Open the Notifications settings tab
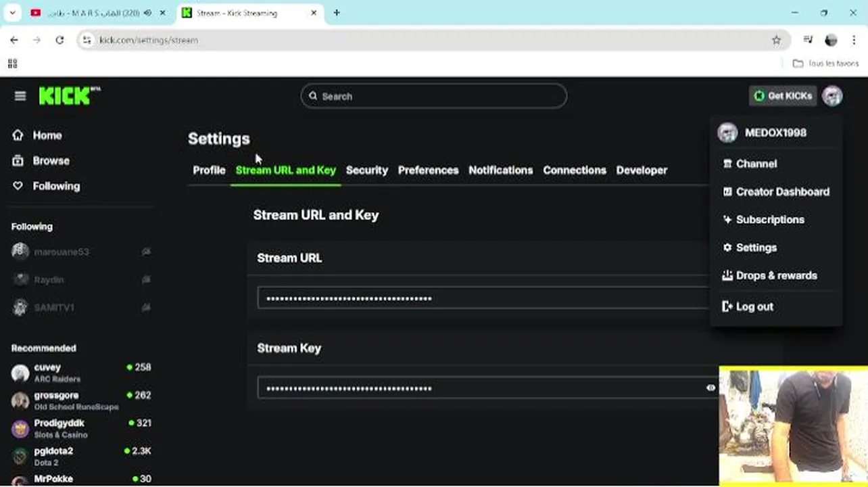868x487 pixels. pos(501,170)
